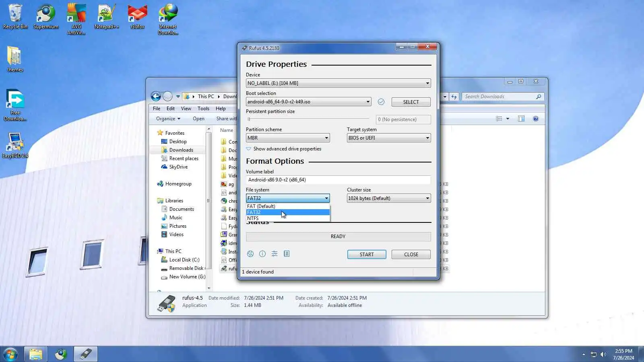Select the Notepad++ desktop shortcut
The width and height of the screenshot is (644, 362).
click(x=107, y=16)
